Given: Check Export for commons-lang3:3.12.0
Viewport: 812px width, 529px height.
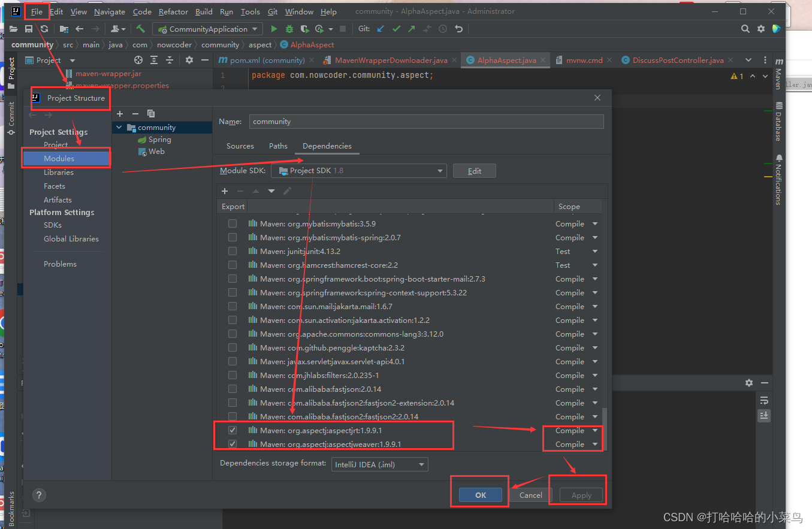Looking at the screenshot, I should pos(233,334).
